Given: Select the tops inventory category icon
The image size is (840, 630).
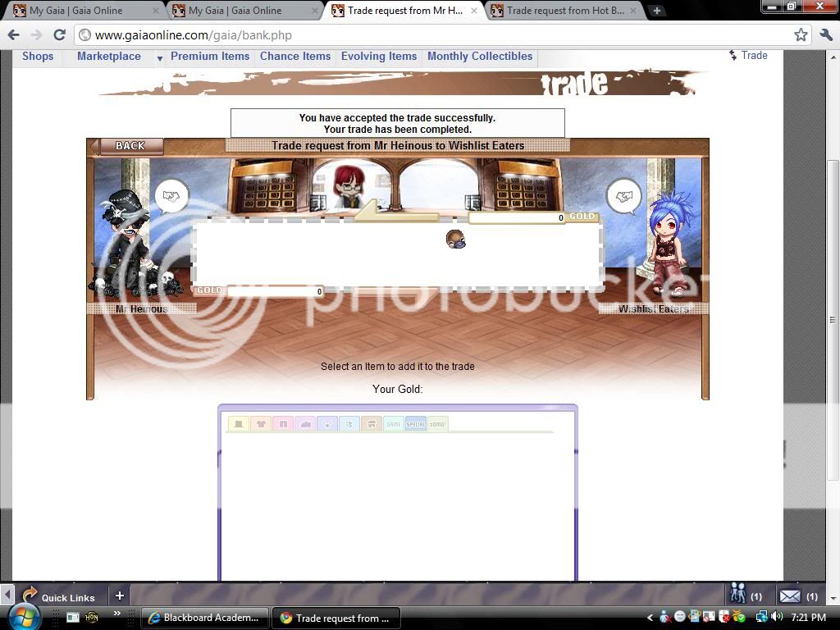Looking at the screenshot, I should pyautogui.click(x=261, y=423).
